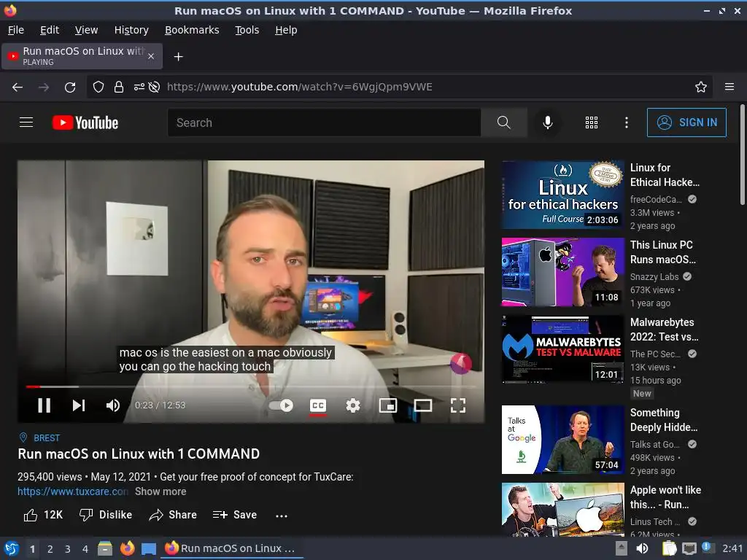Save video to playlist
This screenshot has height=560, width=747.
235,515
